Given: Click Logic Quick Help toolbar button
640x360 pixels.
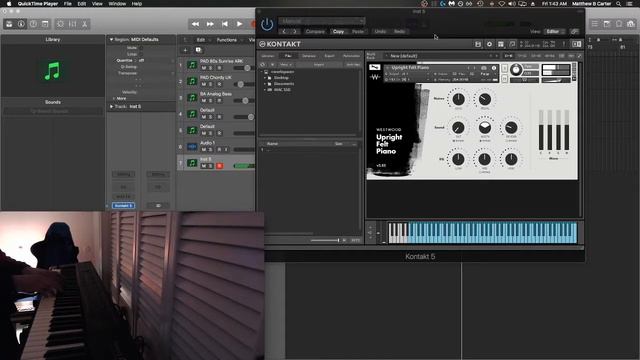Looking at the screenshot, I should (x=33, y=24).
